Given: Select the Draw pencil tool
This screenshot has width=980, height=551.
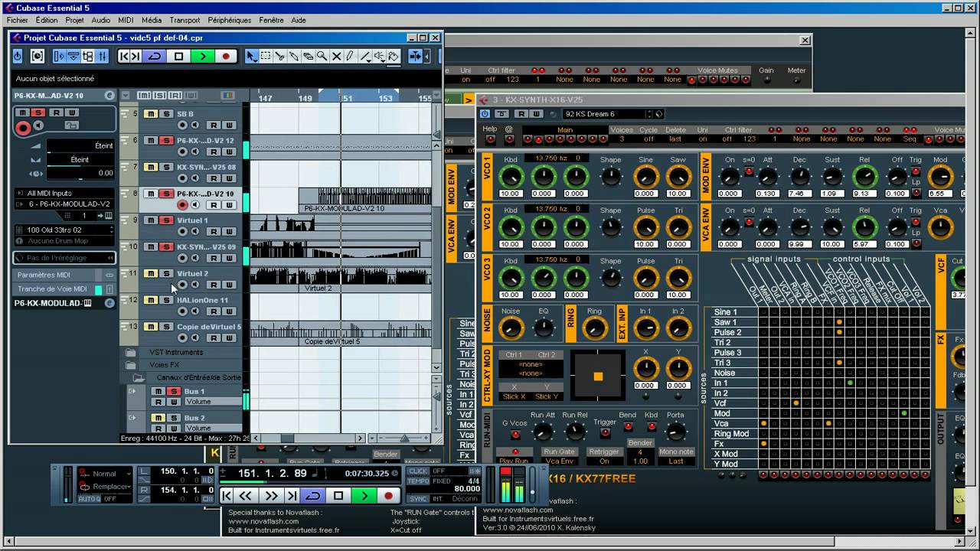Looking at the screenshot, I should click(x=350, y=56).
